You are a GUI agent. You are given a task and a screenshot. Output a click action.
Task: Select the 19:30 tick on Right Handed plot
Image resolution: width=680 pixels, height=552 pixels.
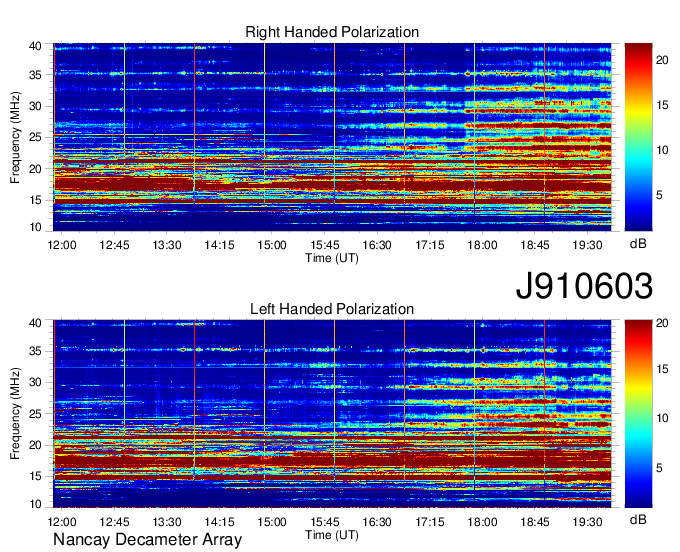pyautogui.click(x=587, y=245)
